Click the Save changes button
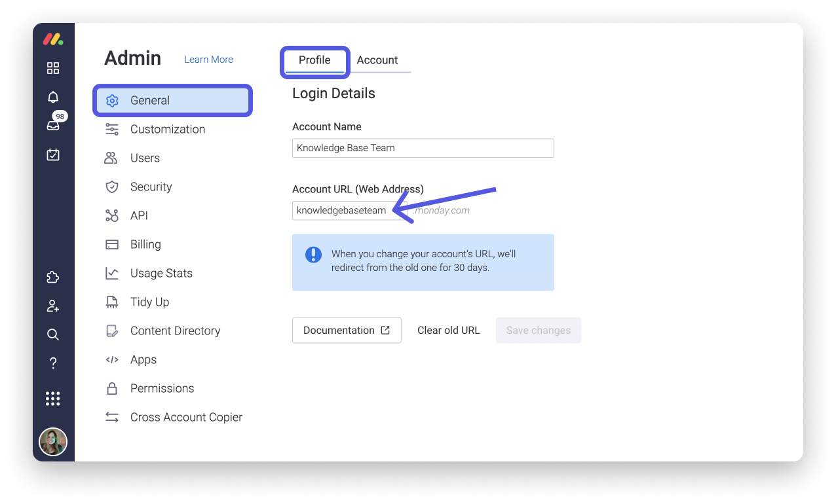836x504 pixels. 539,331
